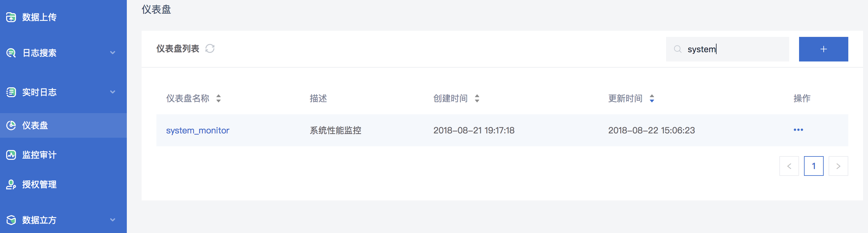Click the 数据立方 cube icon
The height and width of the screenshot is (233, 868).
11,220
